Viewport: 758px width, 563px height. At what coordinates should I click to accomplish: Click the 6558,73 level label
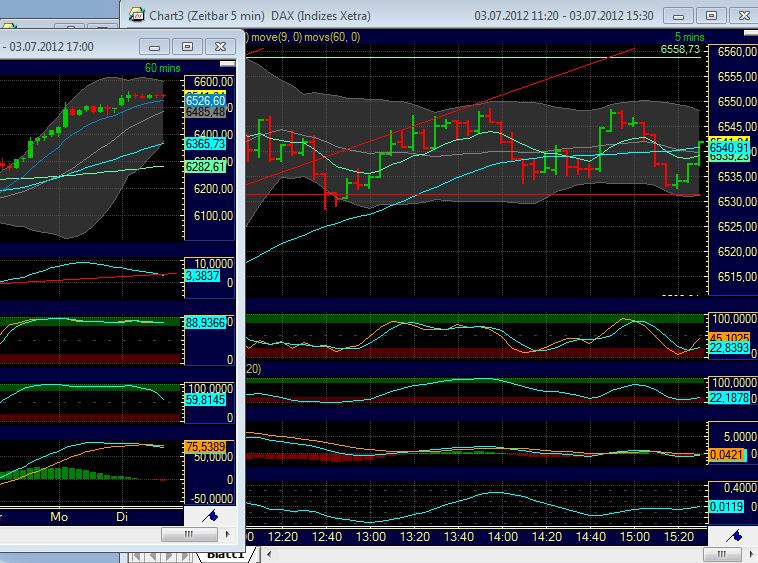[680, 49]
